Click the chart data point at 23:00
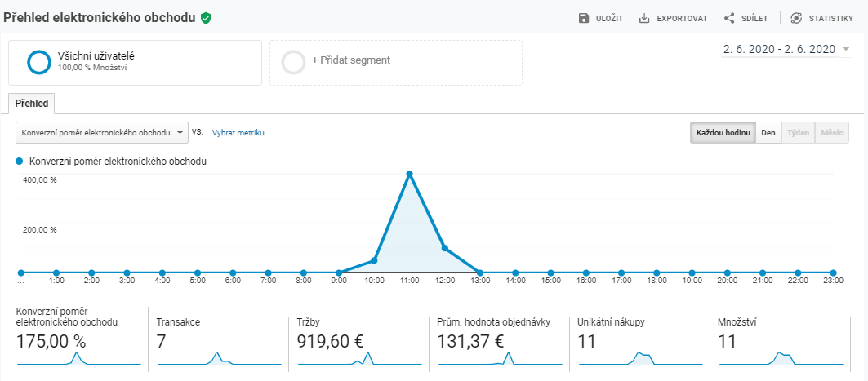 (833, 272)
